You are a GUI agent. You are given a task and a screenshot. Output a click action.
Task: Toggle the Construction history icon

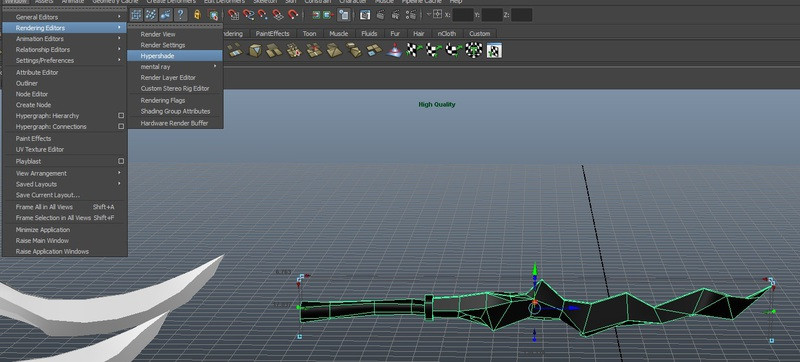click(343, 15)
